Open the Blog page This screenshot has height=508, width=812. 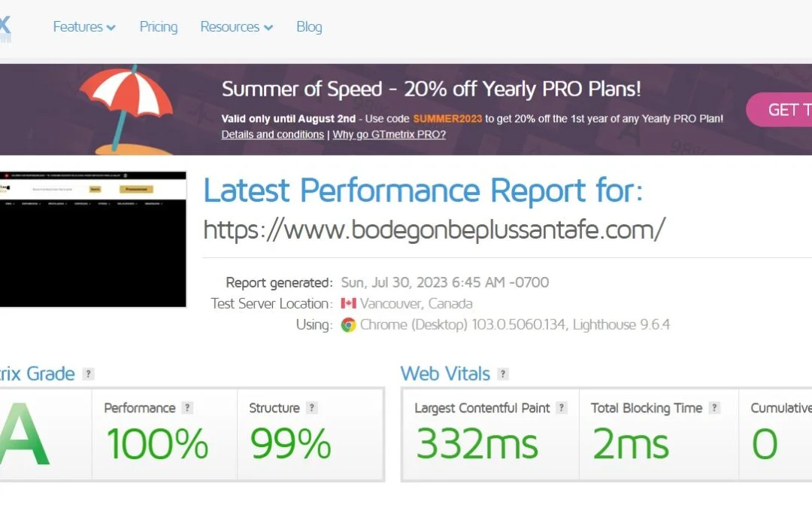tap(309, 27)
